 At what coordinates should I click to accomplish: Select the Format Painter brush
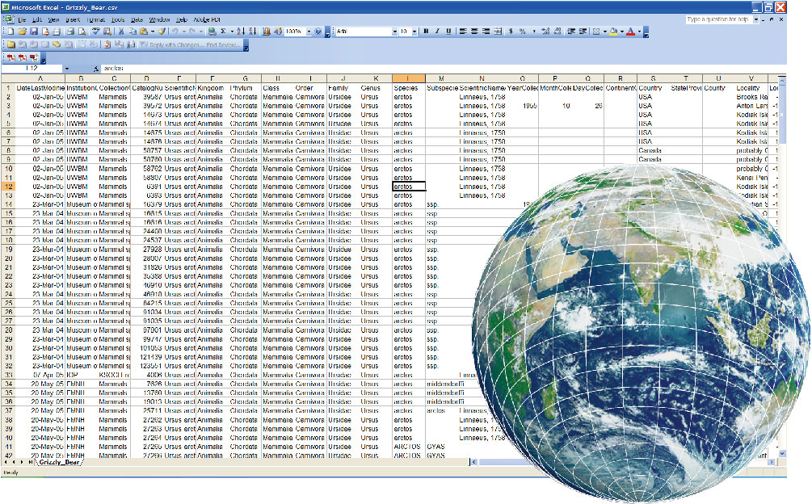162,31
